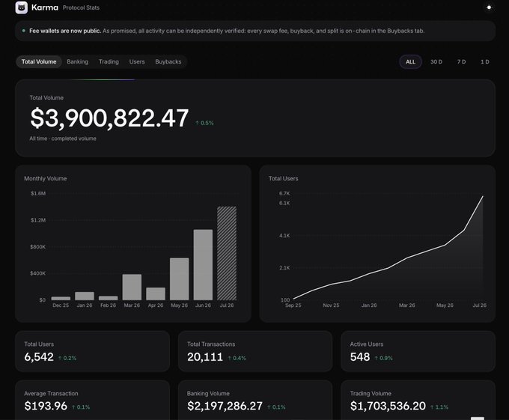Image resolution: width=509 pixels, height=420 pixels.
Task: Click the Karma brand name
Action: coord(45,7)
